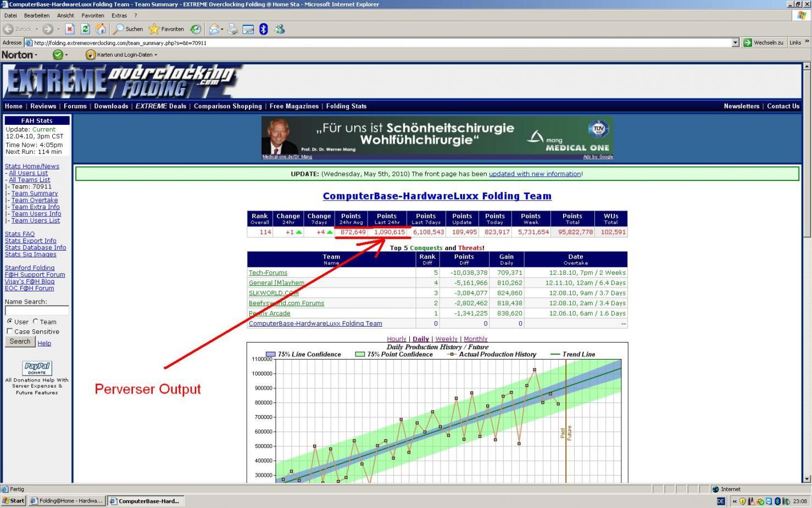The image size is (812, 508).
Task: Open the ? help menu
Action: (x=136, y=15)
